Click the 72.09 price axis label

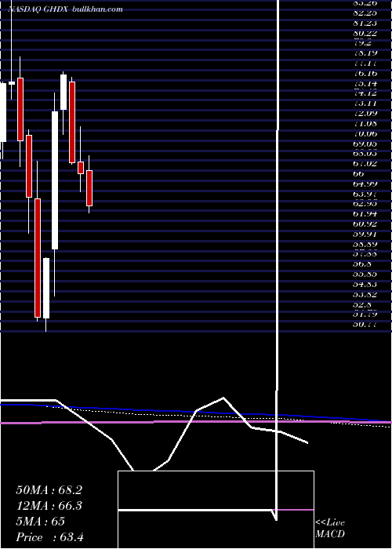[x=365, y=113]
